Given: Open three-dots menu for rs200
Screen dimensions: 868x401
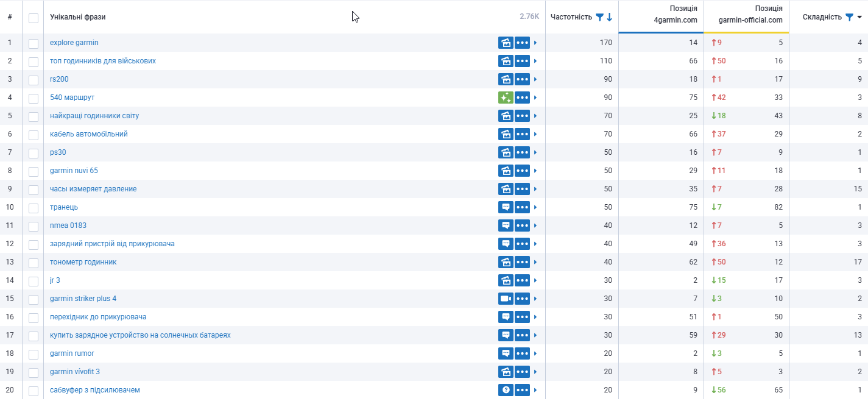Looking at the screenshot, I should point(522,79).
